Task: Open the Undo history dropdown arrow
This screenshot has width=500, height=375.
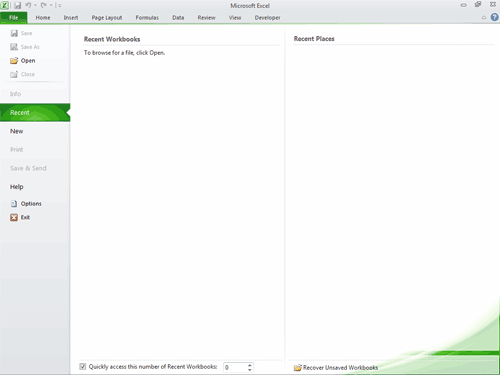Action: 35,5
